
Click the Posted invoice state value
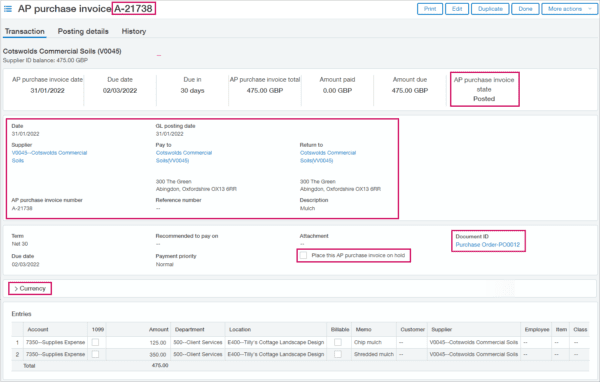click(484, 99)
